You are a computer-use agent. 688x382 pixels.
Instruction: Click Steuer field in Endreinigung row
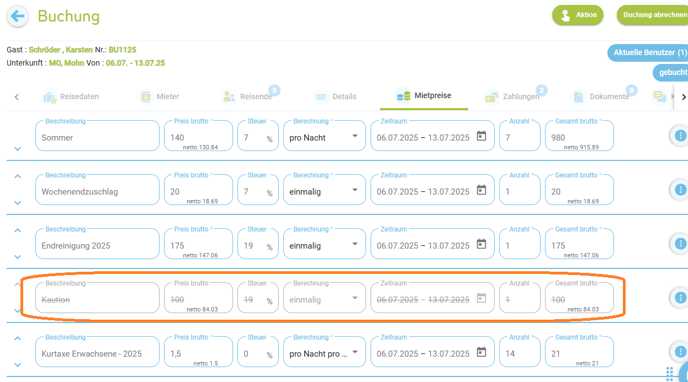(258, 244)
